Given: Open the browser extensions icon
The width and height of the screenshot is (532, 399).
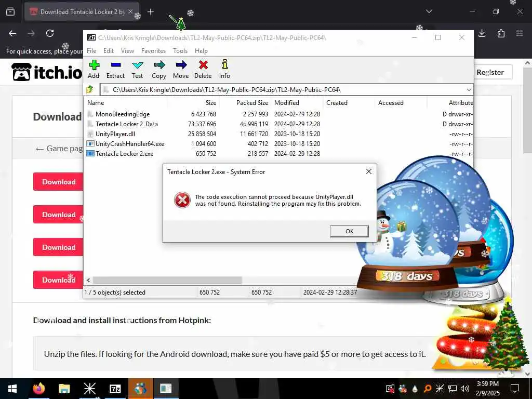Looking at the screenshot, I should tap(501, 33).
